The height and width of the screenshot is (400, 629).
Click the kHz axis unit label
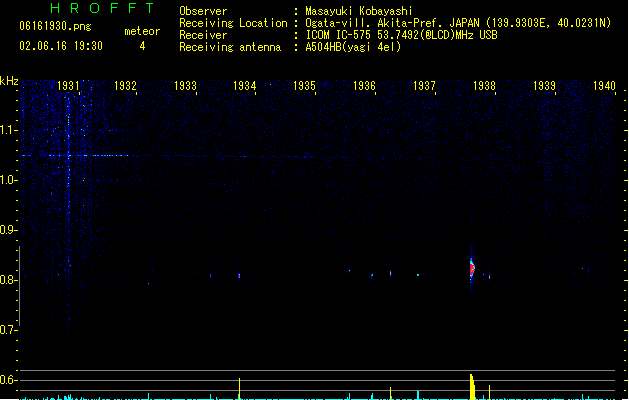coord(9,81)
